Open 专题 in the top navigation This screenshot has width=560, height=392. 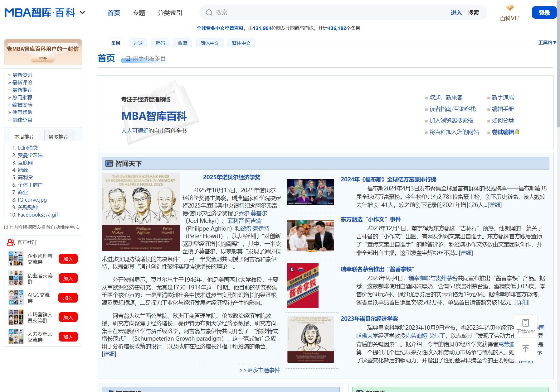139,13
